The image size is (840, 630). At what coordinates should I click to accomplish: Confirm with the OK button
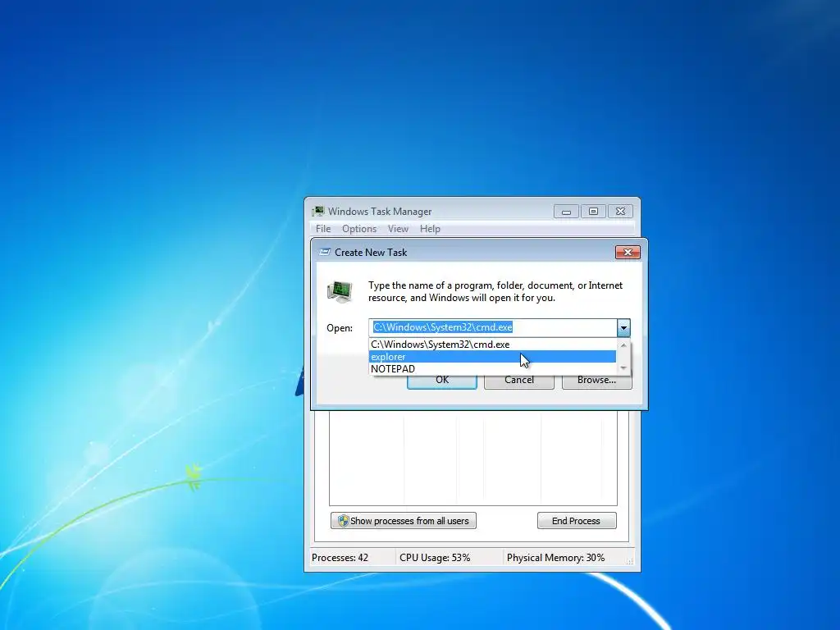[442, 380]
